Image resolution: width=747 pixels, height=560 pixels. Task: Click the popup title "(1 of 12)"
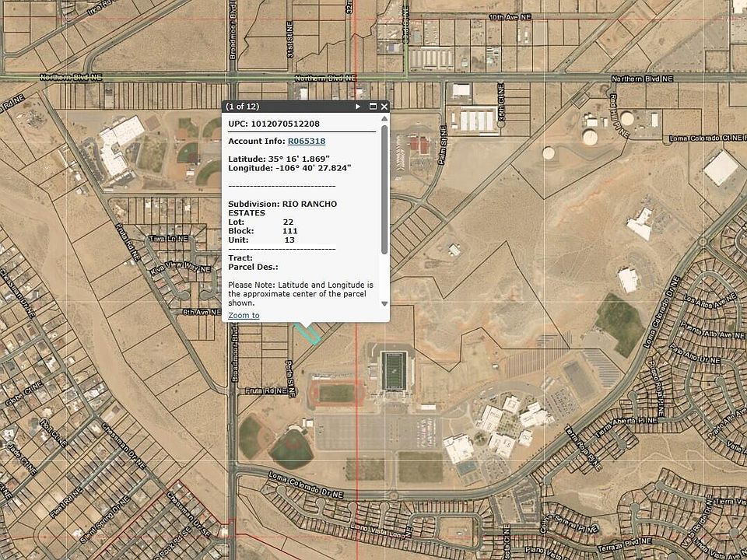coord(243,107)
